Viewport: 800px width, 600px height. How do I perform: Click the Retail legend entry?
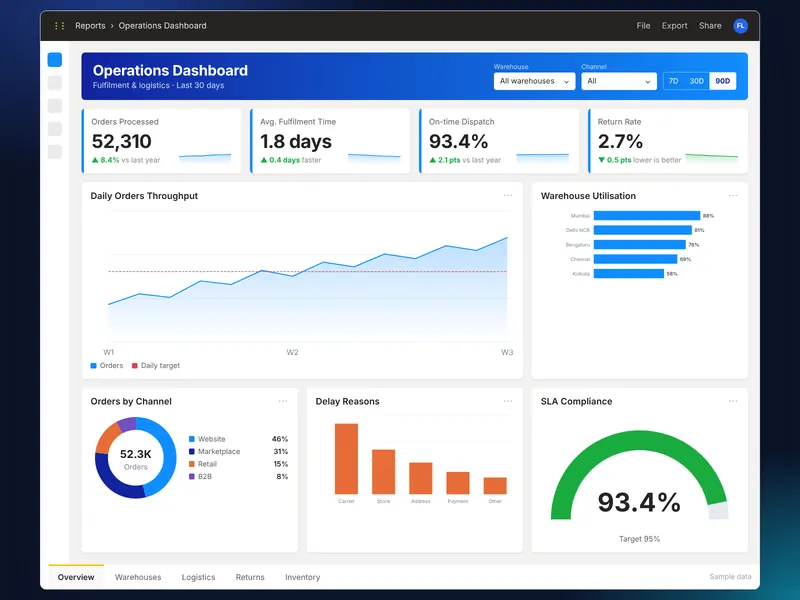point(238,464)
